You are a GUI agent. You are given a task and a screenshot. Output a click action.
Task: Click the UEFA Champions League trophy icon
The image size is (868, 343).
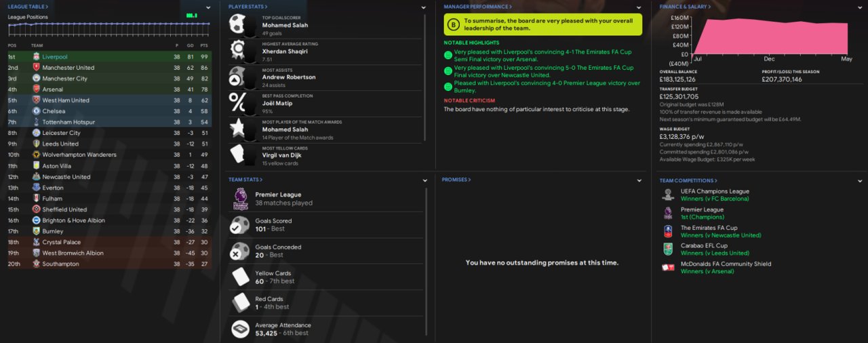pyautogui.click(x=668, y=195)
